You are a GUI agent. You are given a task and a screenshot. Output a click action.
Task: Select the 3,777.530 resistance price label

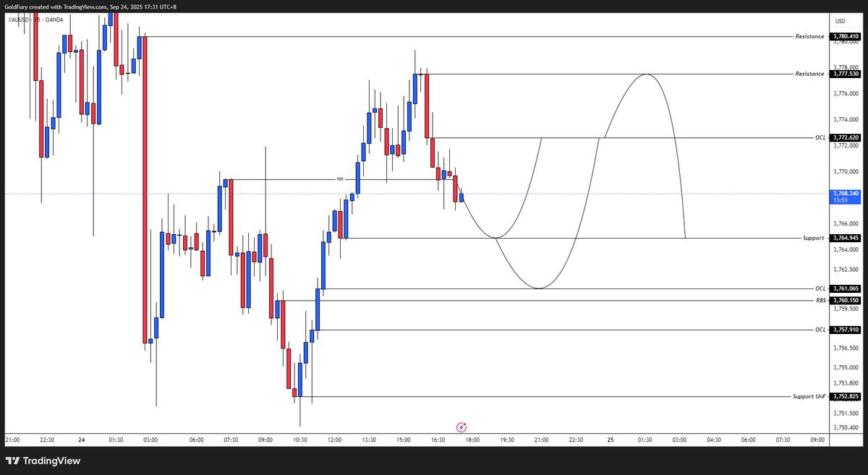[x=845, y=74]
